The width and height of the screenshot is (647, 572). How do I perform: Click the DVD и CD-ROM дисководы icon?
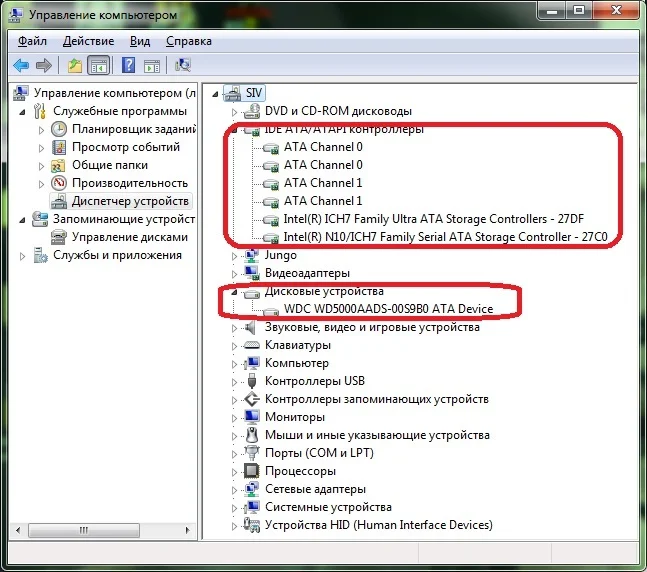click(252, 111)
